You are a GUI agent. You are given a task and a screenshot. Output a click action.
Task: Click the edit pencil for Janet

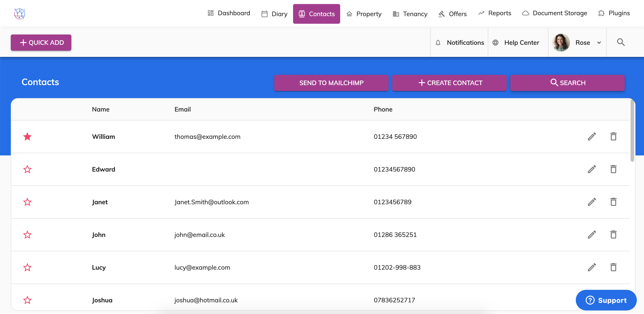pyautogui.click(x=591, y=202)
